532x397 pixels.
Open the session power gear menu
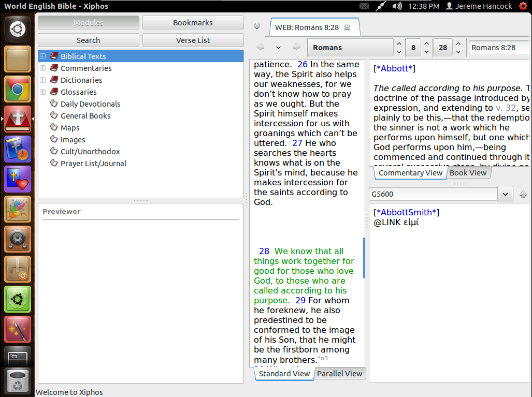(524, 6)
